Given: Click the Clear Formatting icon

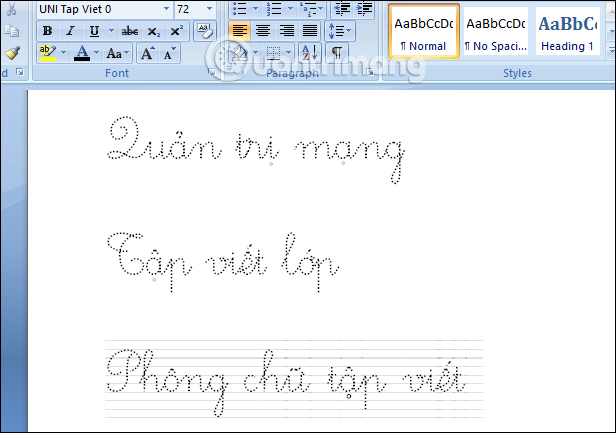Looking at the screenshot, I should [x=205, y=31].
